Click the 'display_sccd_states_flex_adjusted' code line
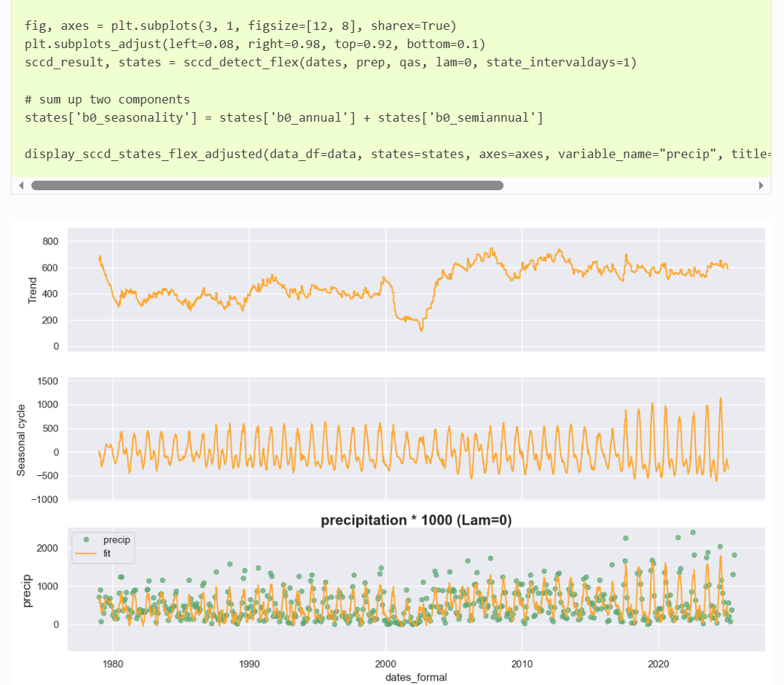784x685 pixels. pyautogui.click(x=398, y=154)
